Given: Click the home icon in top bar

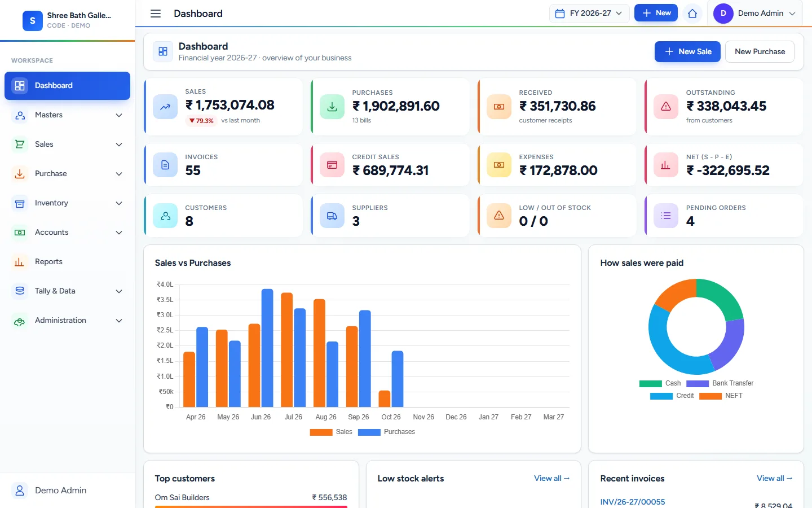Looking at the screenshot, I should coord(692,14).
